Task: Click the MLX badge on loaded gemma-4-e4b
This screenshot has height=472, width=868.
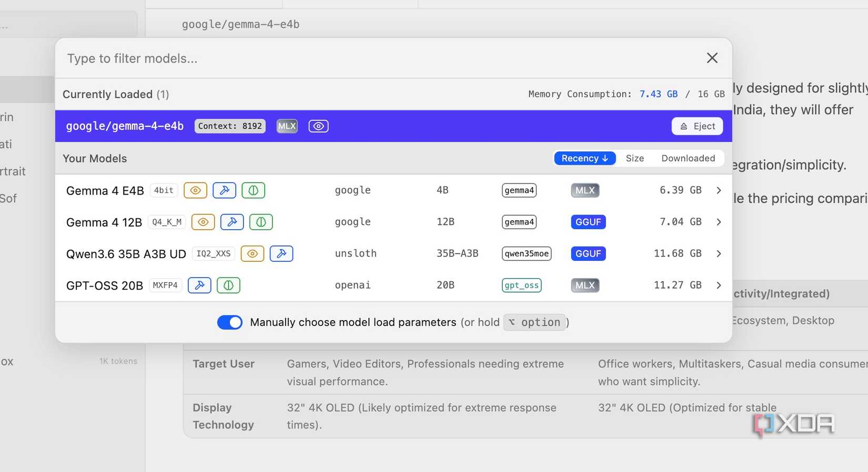Action: [x=287, y=126]
